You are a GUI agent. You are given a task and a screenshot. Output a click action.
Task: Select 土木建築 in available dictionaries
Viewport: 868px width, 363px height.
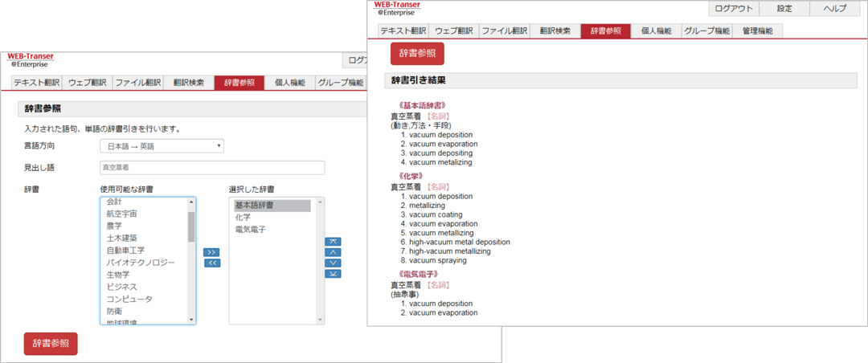point(122,238)
